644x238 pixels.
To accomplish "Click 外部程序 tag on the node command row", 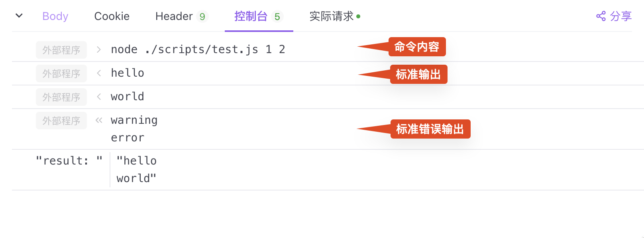I will 61,50.
